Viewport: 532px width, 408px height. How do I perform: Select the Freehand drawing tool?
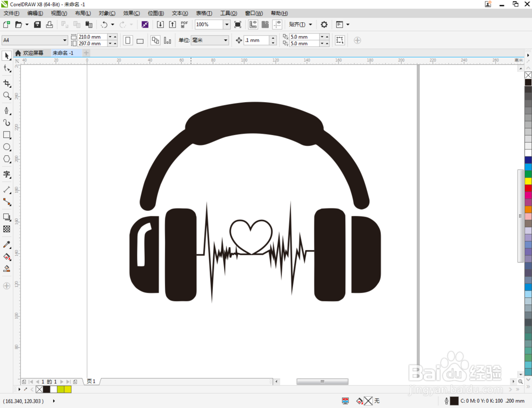pos(6,111)
